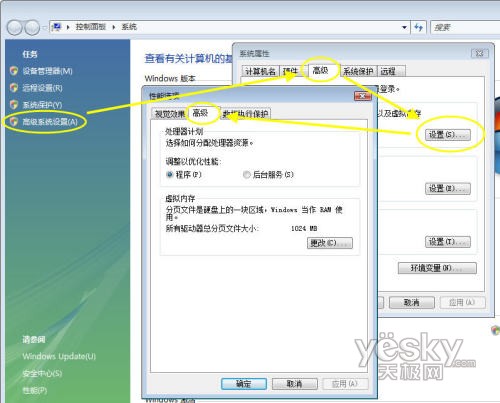Screen dimensions: 500x403
Task: Open 性能(P) link in sidebar
Action: [35, 390]
